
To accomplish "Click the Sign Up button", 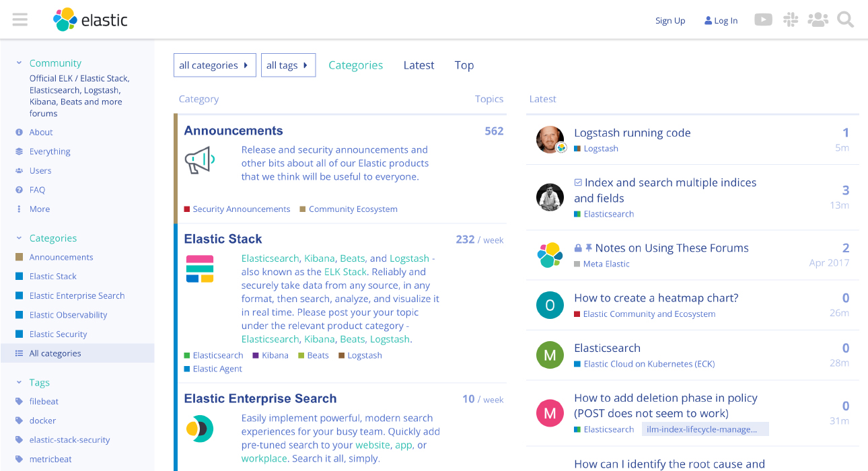I will click(x=670, y=20).
